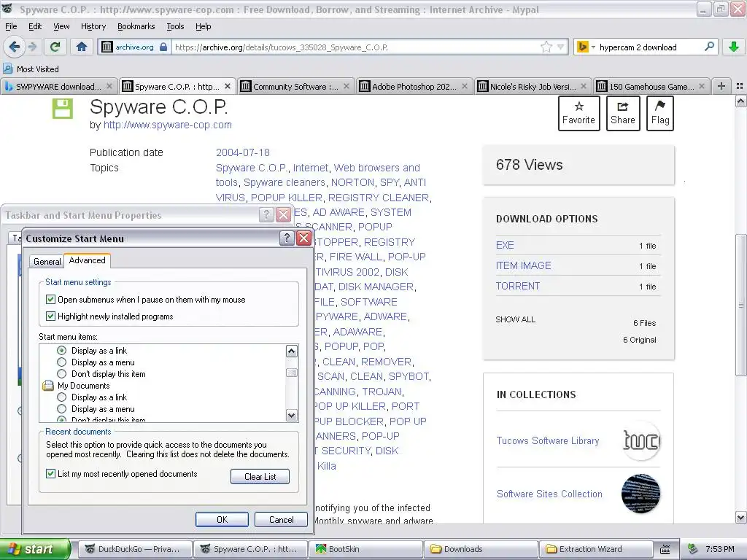Click the help question mark in Customize Start Menu
Image resolution: width=747 pixels, height=560 pixels.
coord(287,238)
